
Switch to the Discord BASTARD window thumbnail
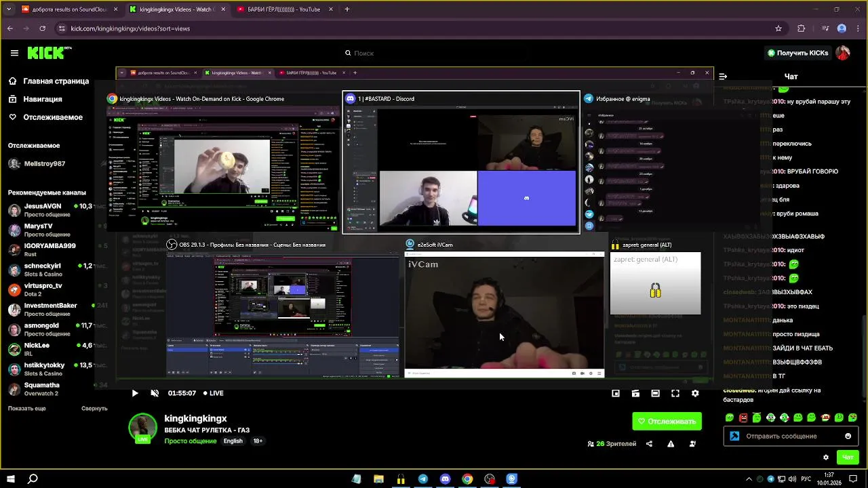pyautogui.click(x=461, y=162)
